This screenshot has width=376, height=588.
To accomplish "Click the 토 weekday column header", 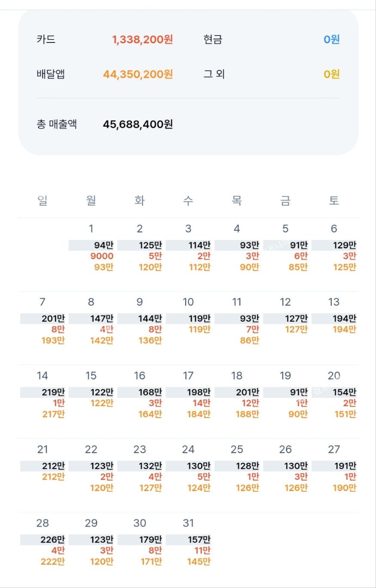I will click(x=334, y=200).
